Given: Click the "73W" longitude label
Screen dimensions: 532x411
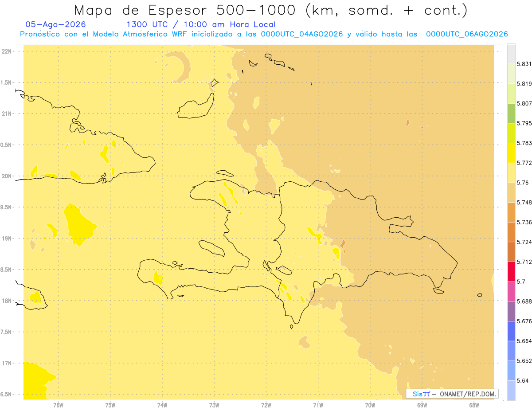Looking at the screenshot, I should [x=214, y=405].
